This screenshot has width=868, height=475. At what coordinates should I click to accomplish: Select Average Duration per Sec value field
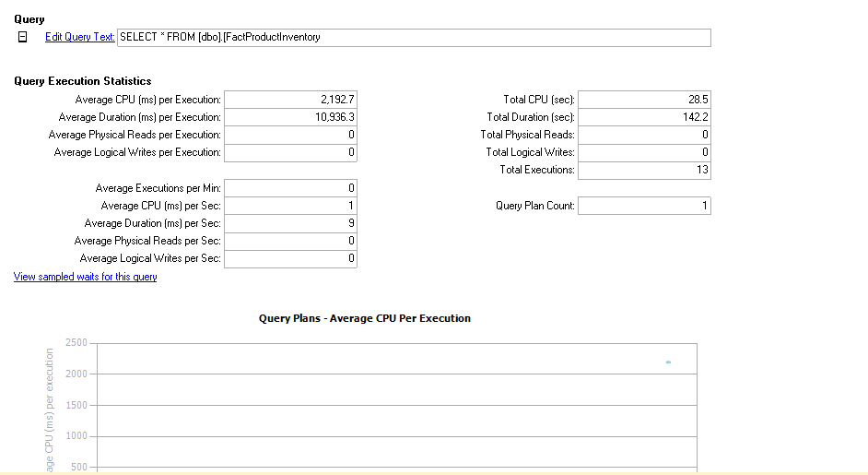click(289, 223)
